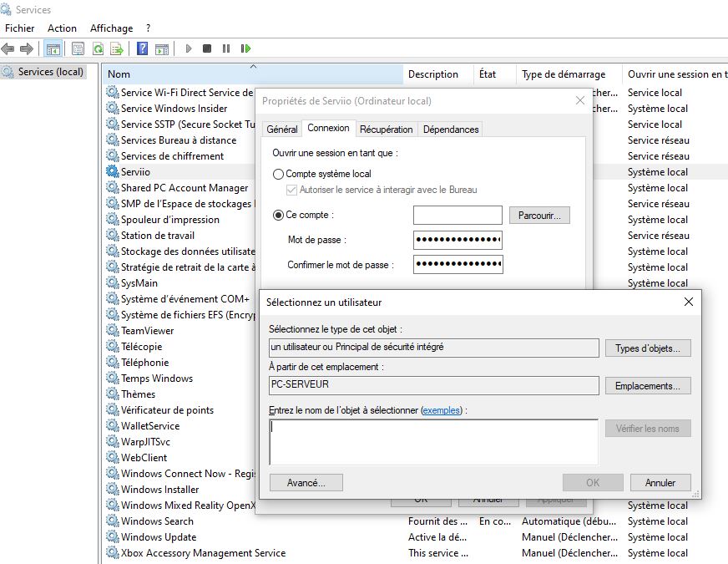
Task: Switch to the Dépendances tab
Action: point(451,130)
